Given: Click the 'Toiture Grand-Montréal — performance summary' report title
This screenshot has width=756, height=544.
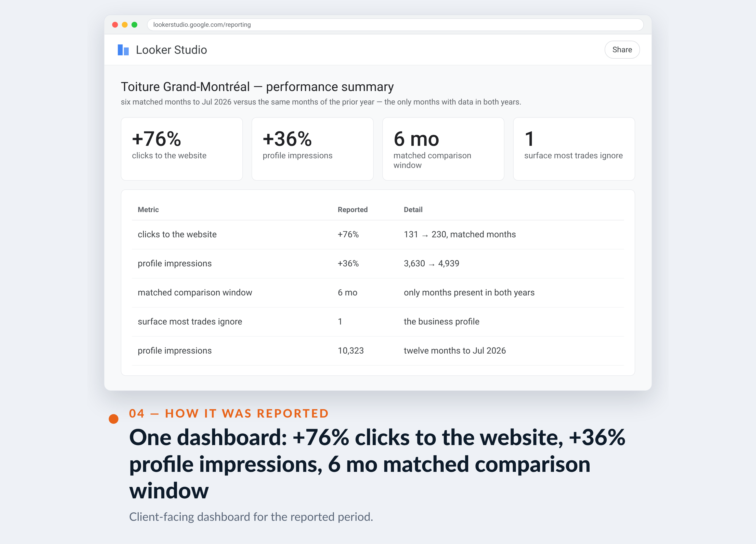Looking at the screenshot, I should (x=257, y=87).
